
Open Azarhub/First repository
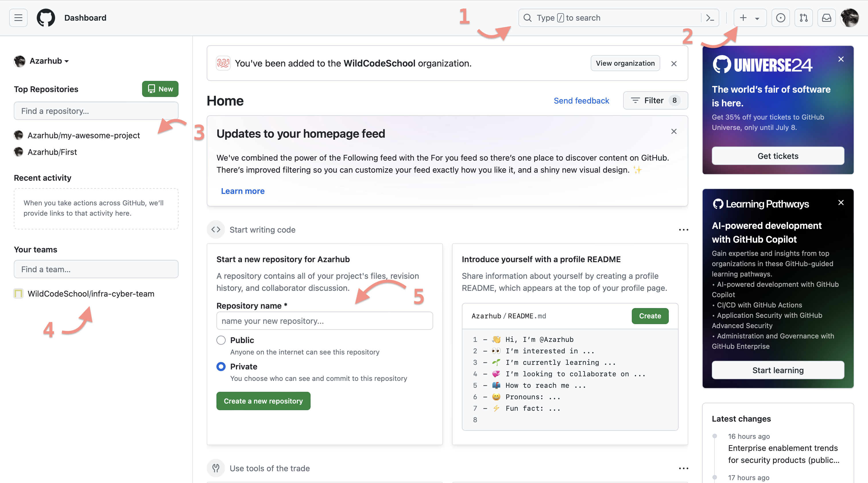(52, 152)
